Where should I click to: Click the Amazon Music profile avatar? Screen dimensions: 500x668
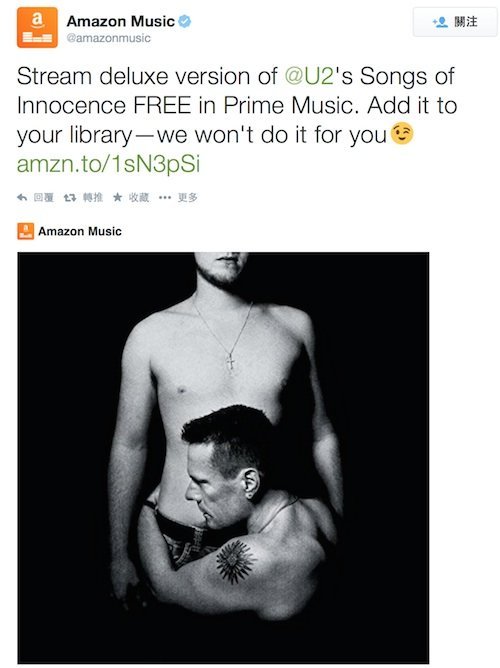[x=37, y=27]
